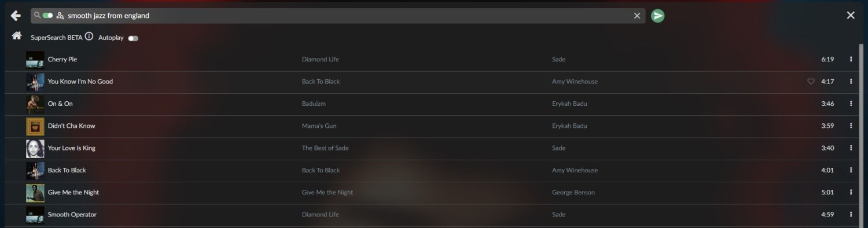
Task: Focus the smooth jazz from england search field
Action: [x=348, y=16]
